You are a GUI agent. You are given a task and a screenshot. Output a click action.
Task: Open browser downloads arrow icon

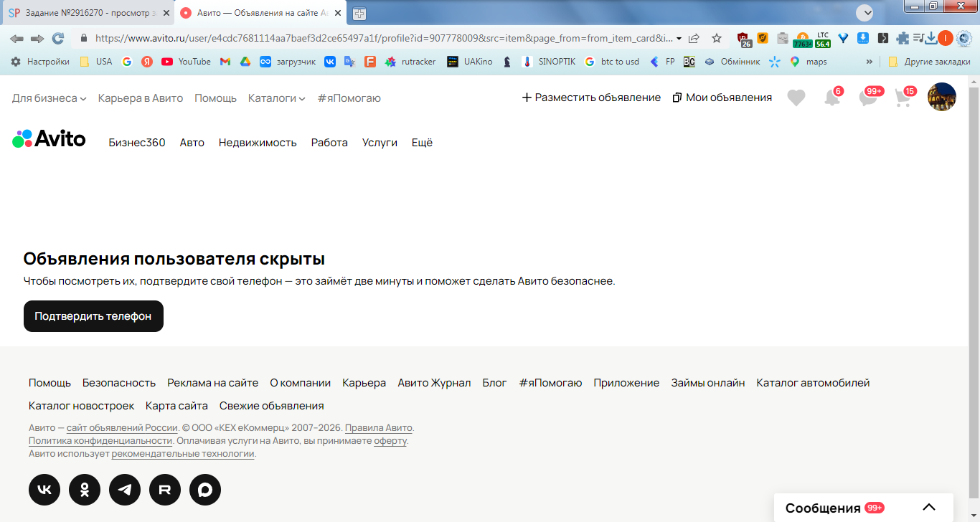931,38
